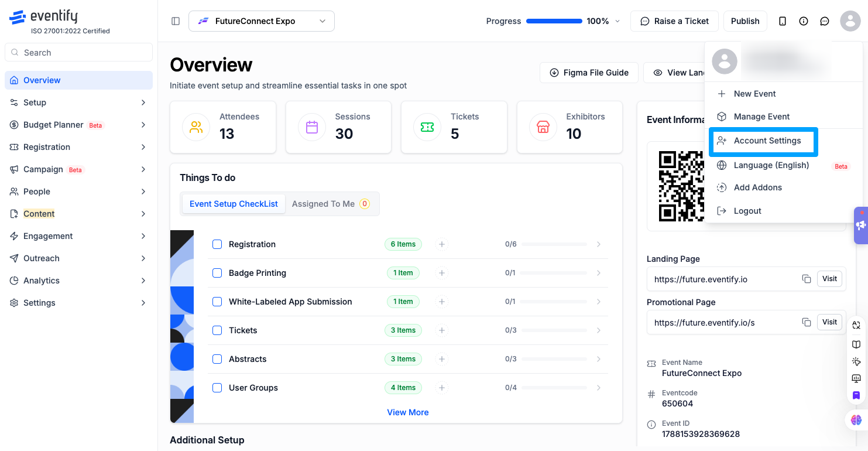Image resolution: width=868 pixels, height=451 pixels.
Task: Toggle the sidebar collapse icon
Action: (x=176, y=21)
